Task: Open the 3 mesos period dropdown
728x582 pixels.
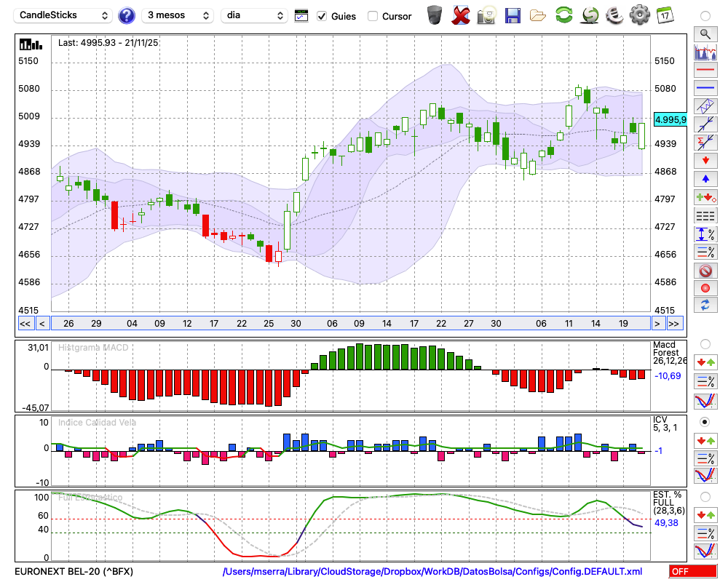Action: point(177,15)
